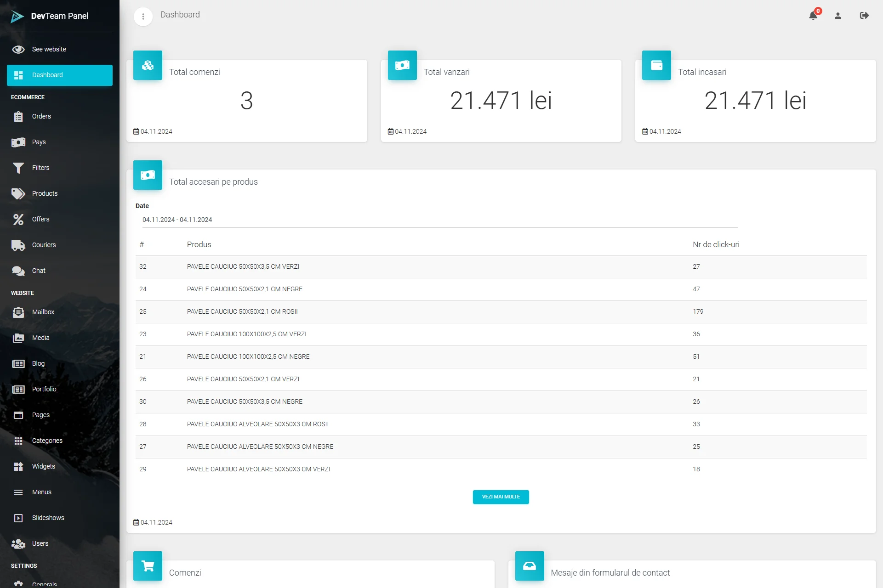
Task: Click the DevTeam Panel logo
Action: point(17,17)
